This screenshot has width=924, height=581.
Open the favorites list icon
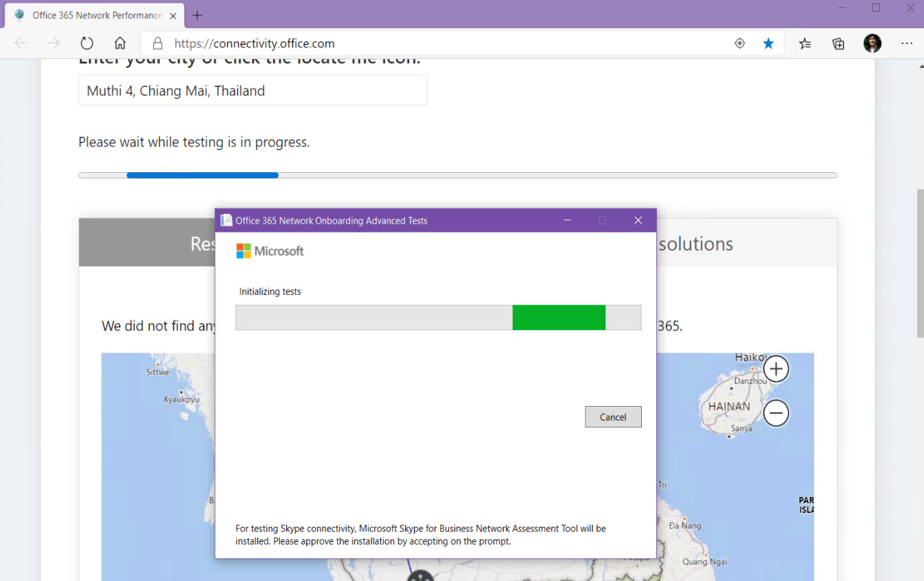point(805,44)
